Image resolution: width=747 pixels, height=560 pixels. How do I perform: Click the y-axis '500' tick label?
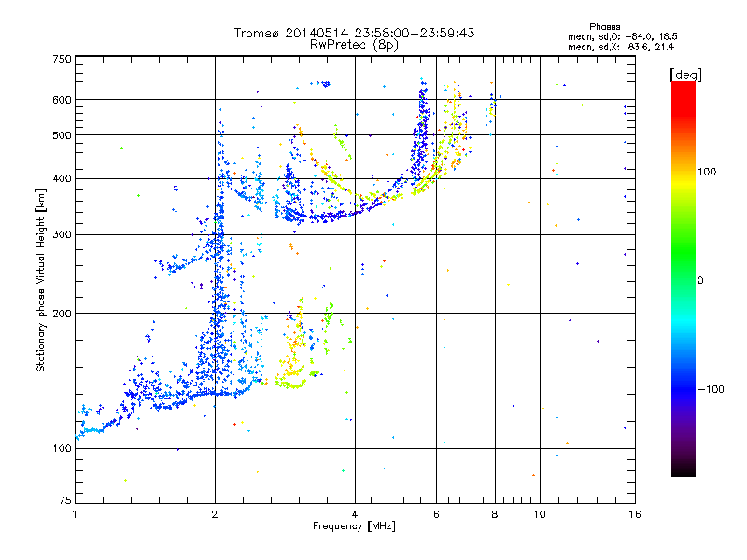(62, 135)
